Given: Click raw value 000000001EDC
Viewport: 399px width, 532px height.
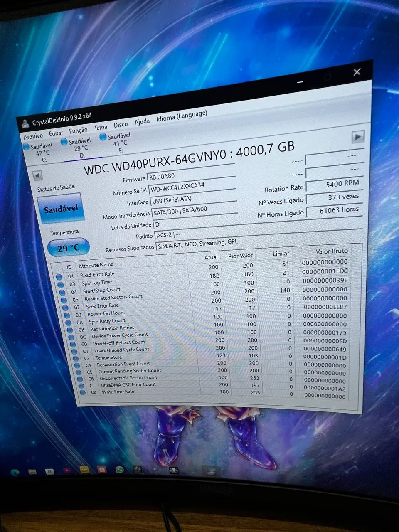Looking at the screenshot, I should coord(325,271).
